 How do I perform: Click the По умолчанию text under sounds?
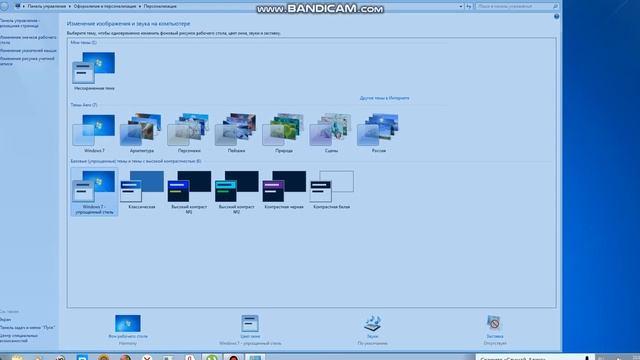pos(372,343)
